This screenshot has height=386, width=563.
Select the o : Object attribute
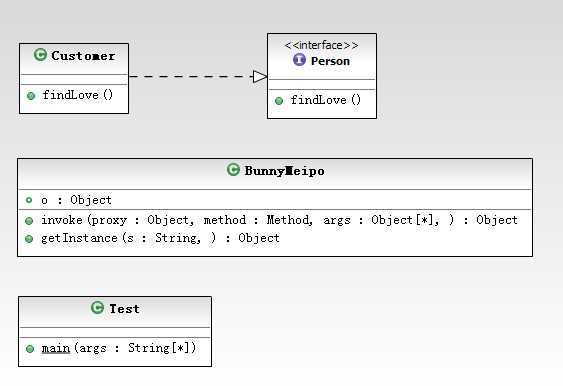click(76, 200)
